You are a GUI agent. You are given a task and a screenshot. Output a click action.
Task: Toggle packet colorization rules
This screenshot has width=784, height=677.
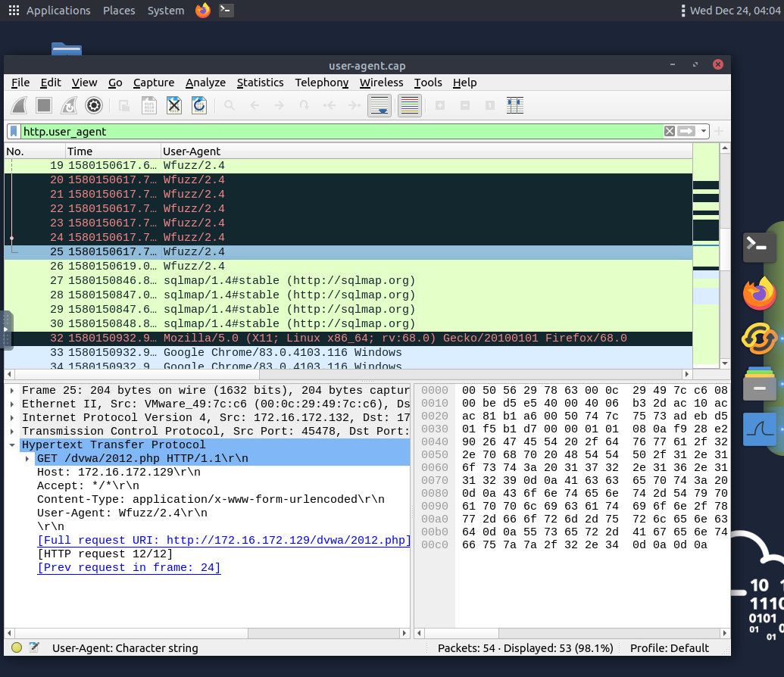(410, 105)
